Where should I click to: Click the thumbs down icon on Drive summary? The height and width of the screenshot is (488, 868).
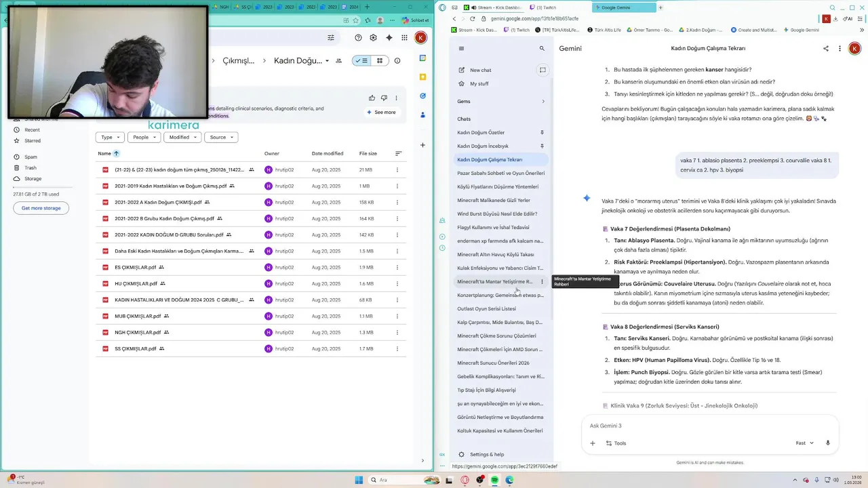(x=384, y=98)
